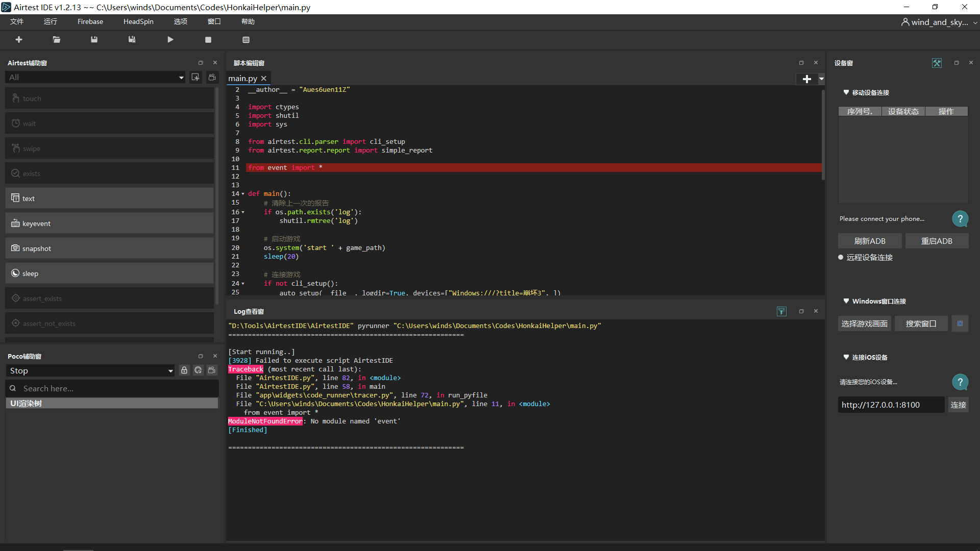Click the Poco record camera icon
Viewport: 980px width, 551px height.
[212, 370]
